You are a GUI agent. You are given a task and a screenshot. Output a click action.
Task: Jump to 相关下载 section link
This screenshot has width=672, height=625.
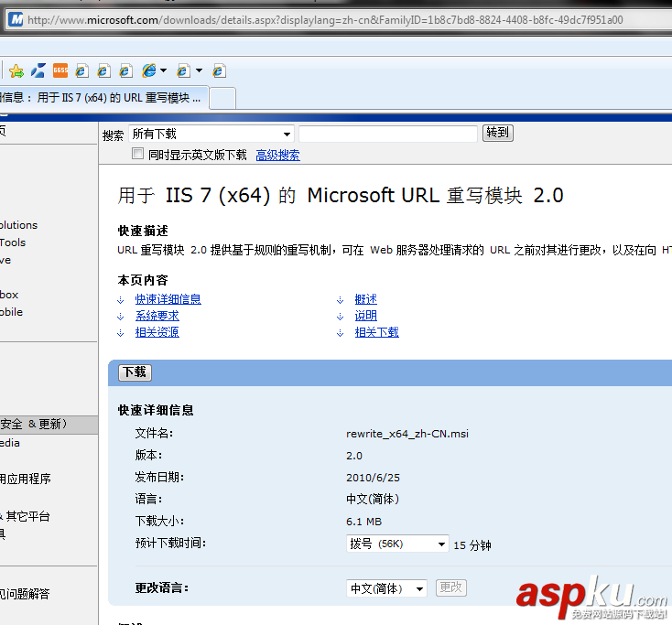click(376, 332)
